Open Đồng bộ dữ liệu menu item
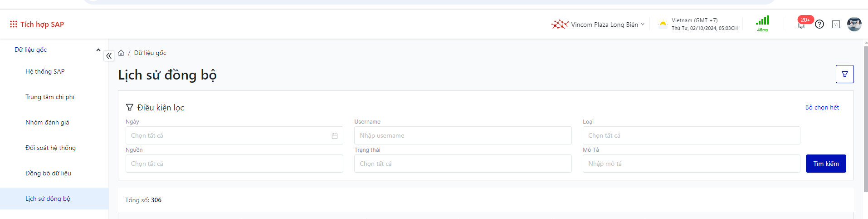868x219 pixels. (x=48, y=173)
